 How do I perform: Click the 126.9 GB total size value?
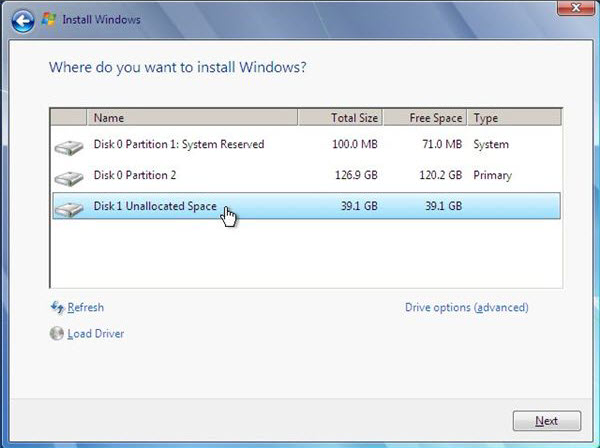pyautogui.click(x=356, y=175)
